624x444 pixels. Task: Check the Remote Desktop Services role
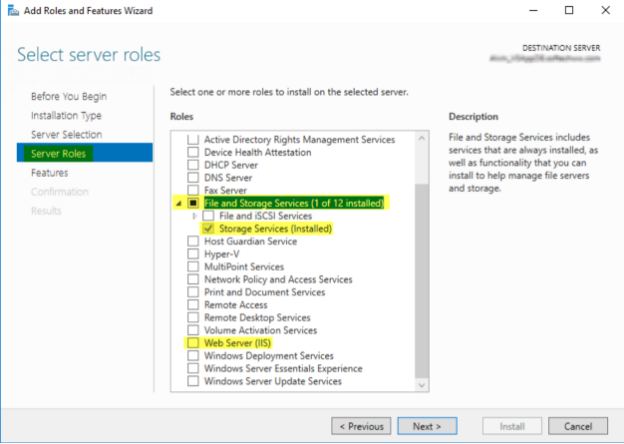click(x=193, y=318)
